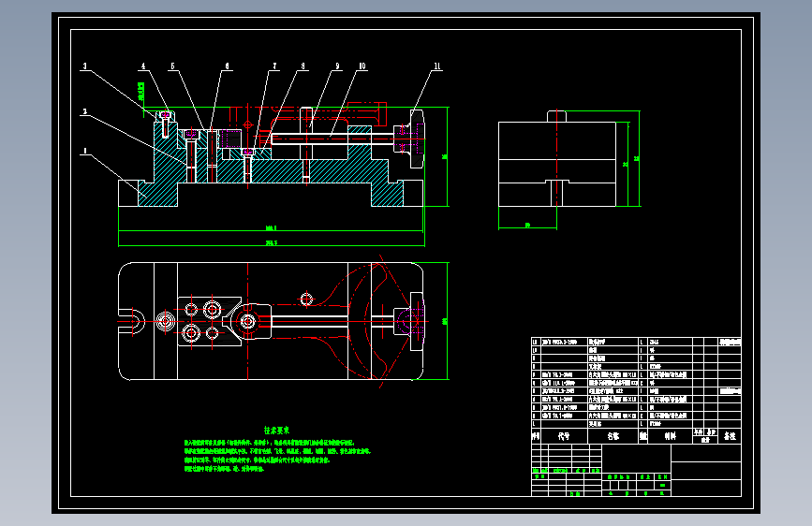The width and height of the screenshot is (812, 526).
Task: Click the 355.5 overall length dimension
Action: point(272,242)
